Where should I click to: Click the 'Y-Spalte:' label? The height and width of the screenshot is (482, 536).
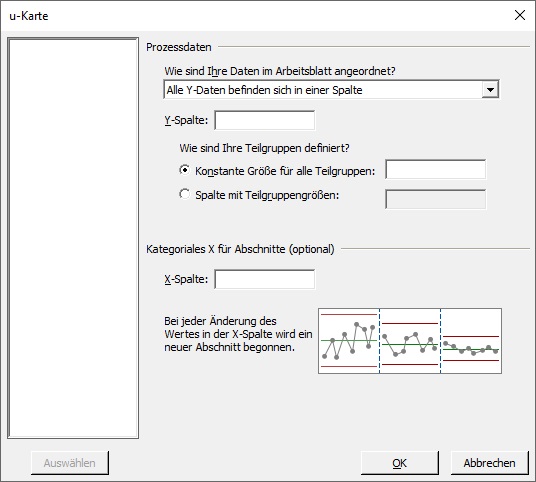coord(186,120)
